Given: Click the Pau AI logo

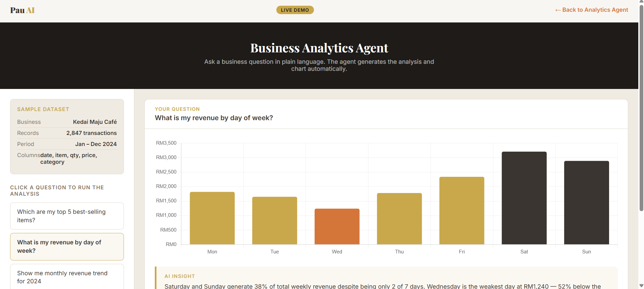Looking at the screenshot, I should click(x=22, y=10).
